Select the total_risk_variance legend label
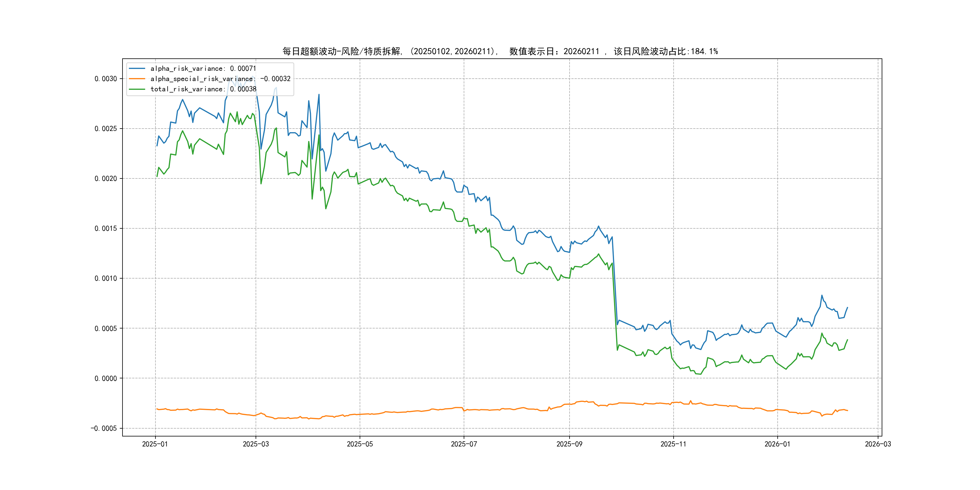The width and height of the screenshot is (980, 490). 203,89
